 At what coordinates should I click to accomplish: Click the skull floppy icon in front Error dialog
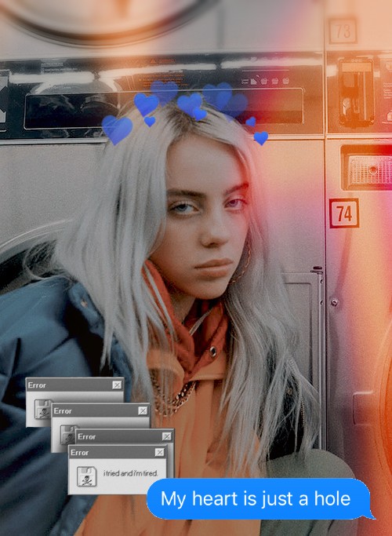pyautogui.click(x=86, y=476)
